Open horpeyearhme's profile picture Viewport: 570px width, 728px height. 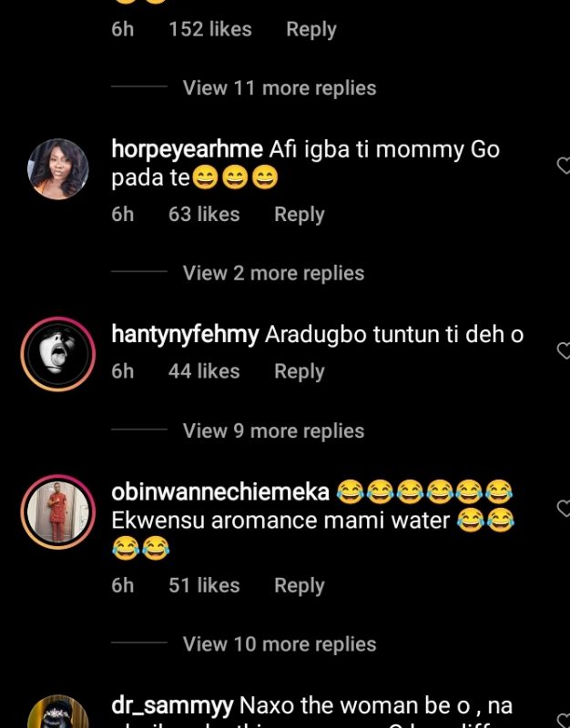pyautogui.click(x=59, y=169)
